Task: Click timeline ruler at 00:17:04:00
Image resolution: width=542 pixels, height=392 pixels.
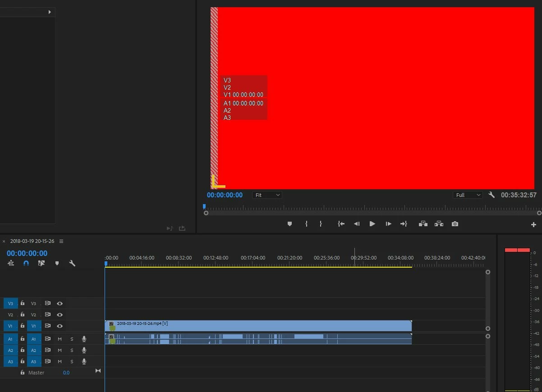Action: tap(253, 258)
